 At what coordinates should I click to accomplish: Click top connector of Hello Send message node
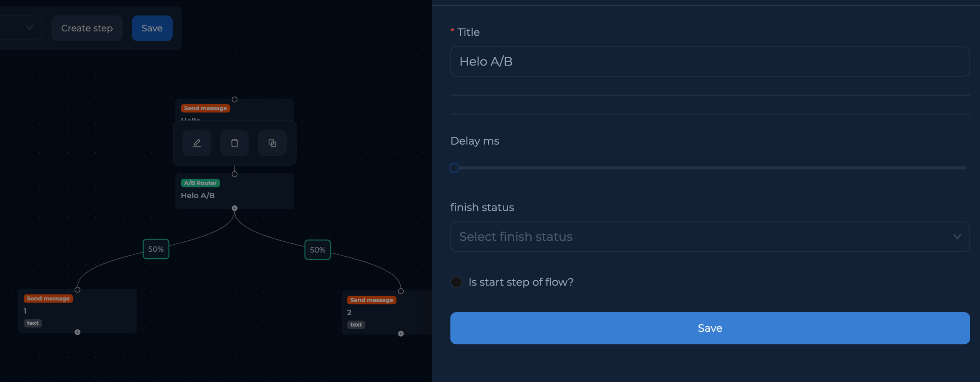click(x=234, y=100)
